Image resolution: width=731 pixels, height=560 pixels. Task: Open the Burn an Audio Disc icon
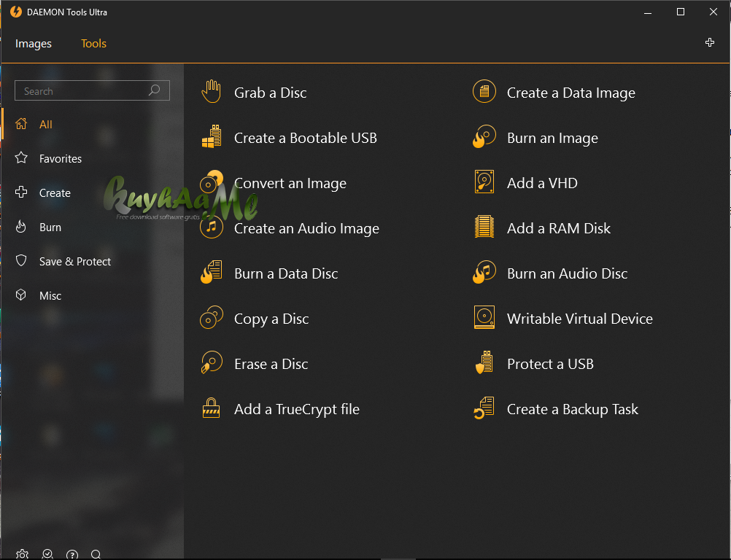click(x=484, y=272)
